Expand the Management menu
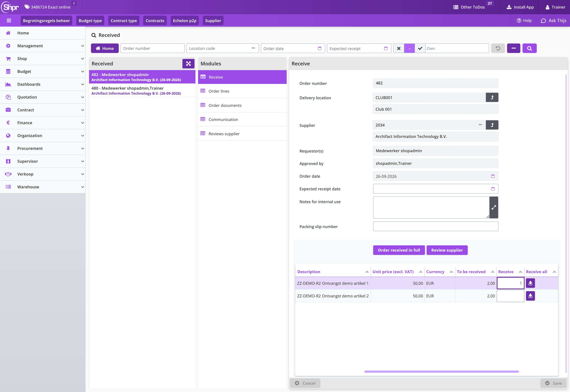570x392 pixels. tap(43, 46)
